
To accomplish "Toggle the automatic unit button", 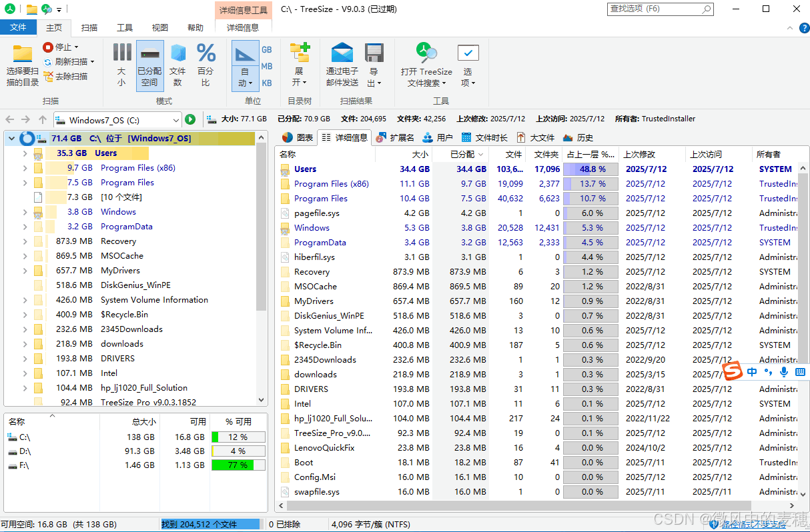I will pyautogui.click(x=245, y=66).
